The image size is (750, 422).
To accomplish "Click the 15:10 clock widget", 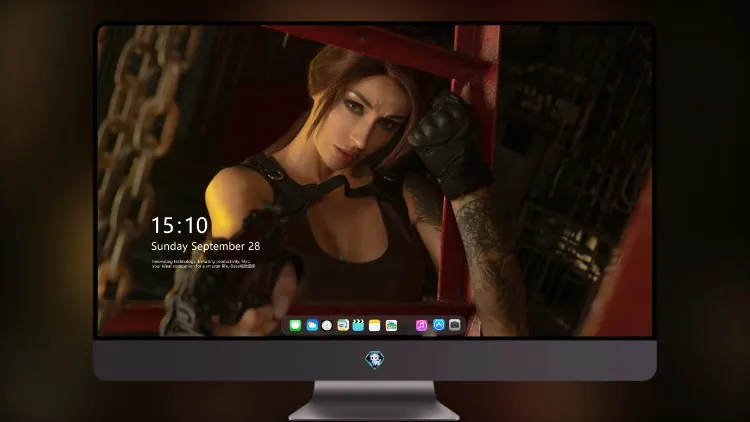I will click(x=179, y=225).
